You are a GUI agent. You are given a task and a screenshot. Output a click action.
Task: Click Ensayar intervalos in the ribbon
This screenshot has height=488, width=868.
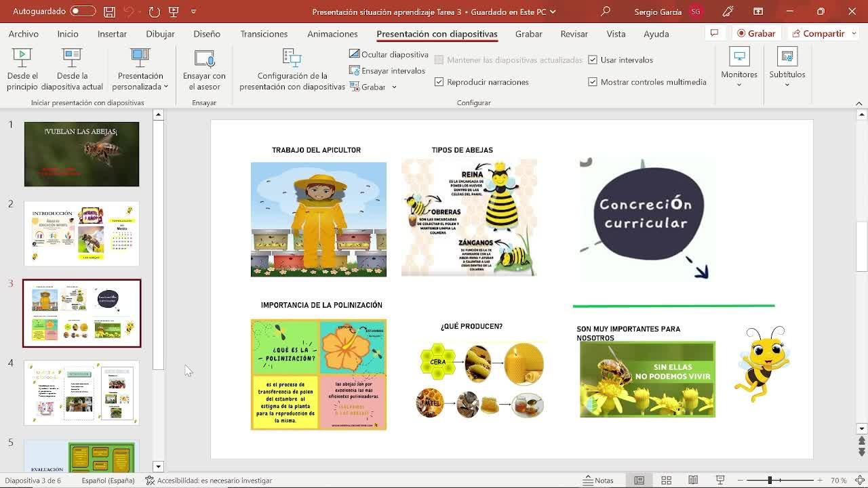387,70
